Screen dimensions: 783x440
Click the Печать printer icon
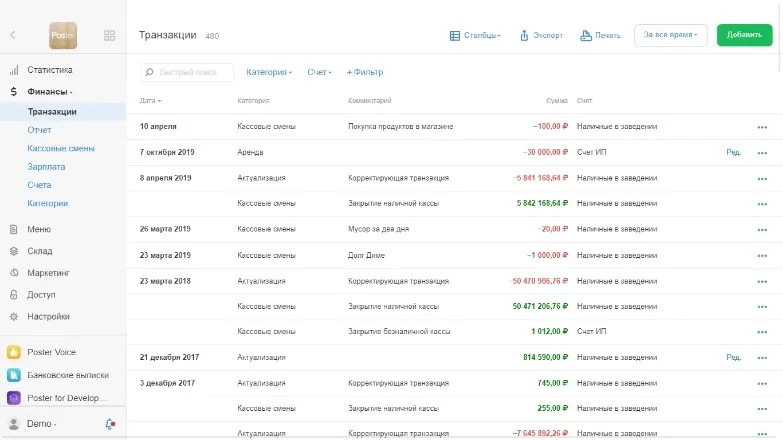tap(586, 35)
